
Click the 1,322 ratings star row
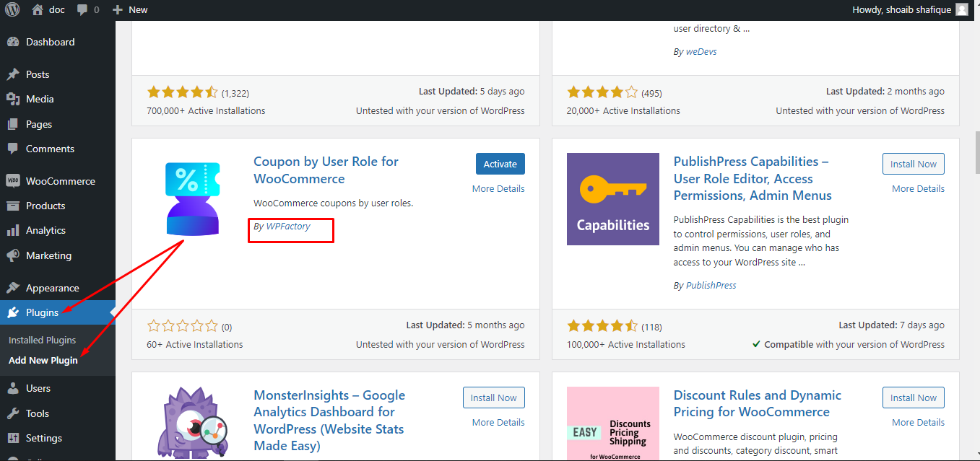click(182, 92)
